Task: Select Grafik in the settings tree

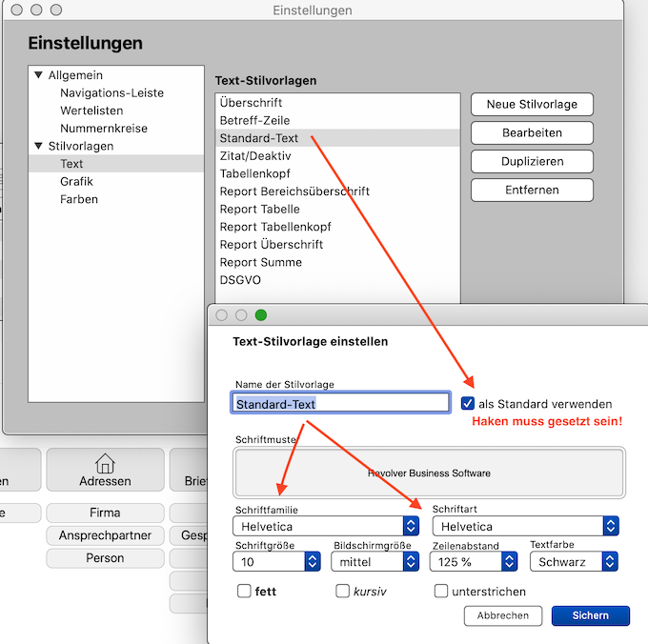Action: click(76, 181)
